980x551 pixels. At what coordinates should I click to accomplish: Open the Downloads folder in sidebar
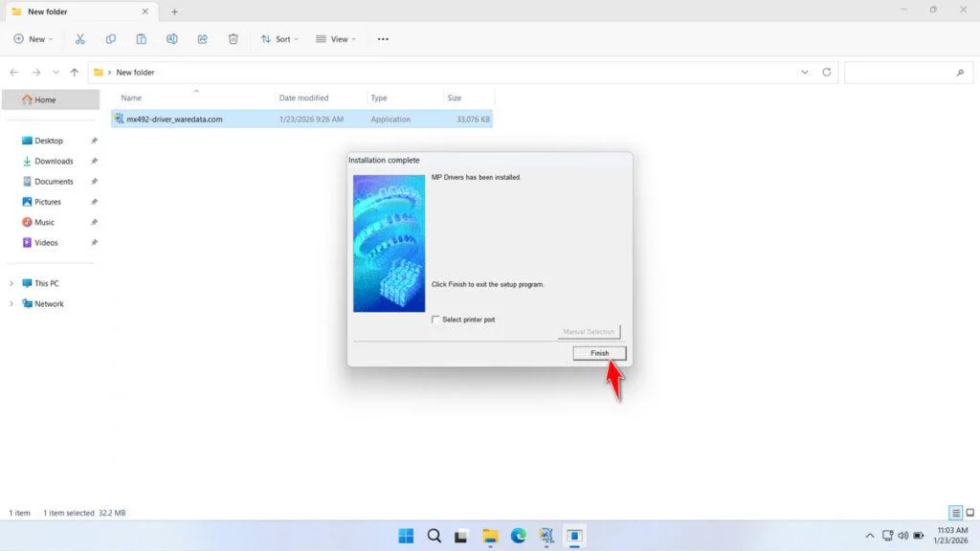click(52, 161)
